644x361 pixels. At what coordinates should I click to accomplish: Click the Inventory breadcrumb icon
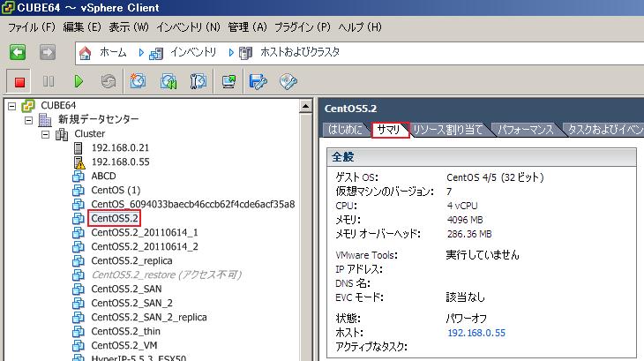point(156,53)
